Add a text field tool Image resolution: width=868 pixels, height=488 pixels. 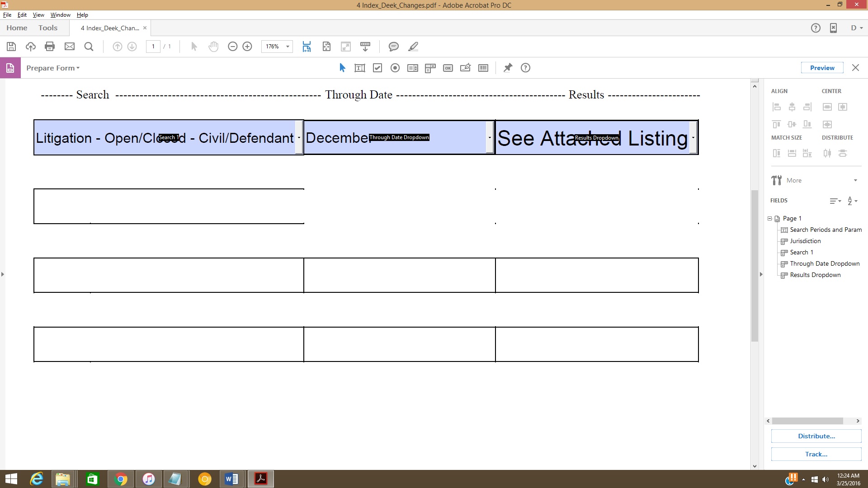pos(360,68)
